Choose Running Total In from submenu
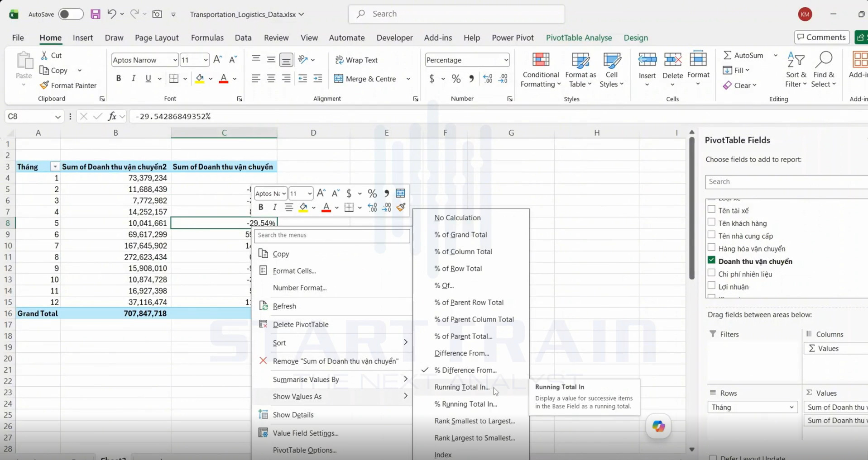This screenshot has height=460, width=868. click(462, 387)
